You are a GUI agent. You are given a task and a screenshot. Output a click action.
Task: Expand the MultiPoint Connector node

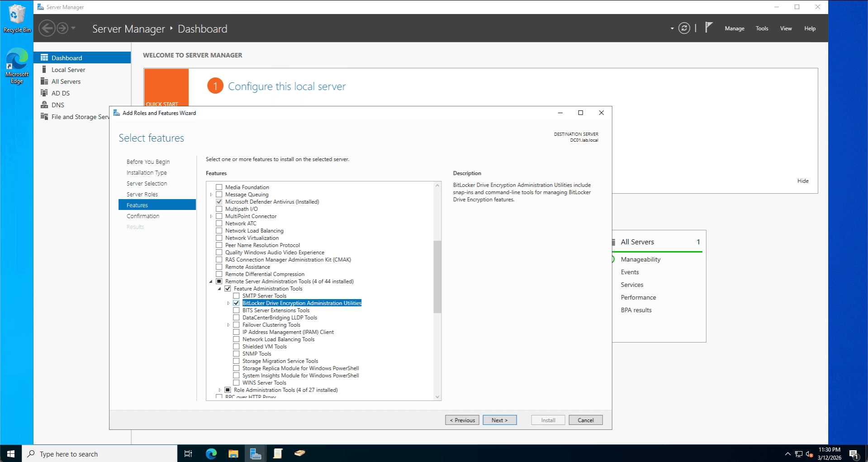tap(211, 216)
